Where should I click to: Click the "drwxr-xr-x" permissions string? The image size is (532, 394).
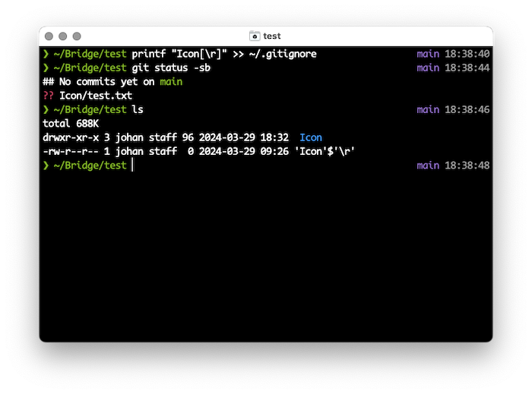pyautogui.click(x=71, y=137)
